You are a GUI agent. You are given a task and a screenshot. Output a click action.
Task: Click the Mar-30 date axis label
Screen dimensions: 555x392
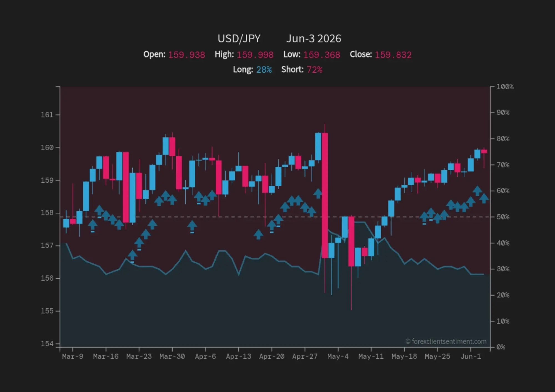[x=172, y=357]
